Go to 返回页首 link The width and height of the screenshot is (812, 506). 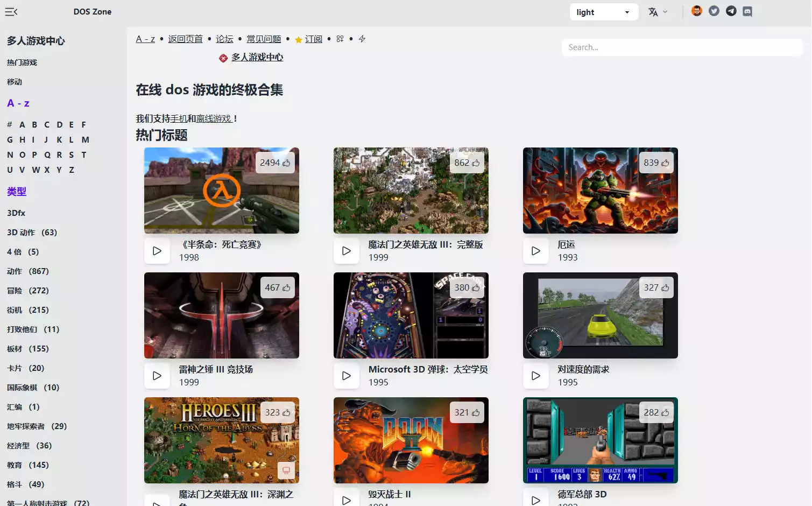(x=185, y=39)
